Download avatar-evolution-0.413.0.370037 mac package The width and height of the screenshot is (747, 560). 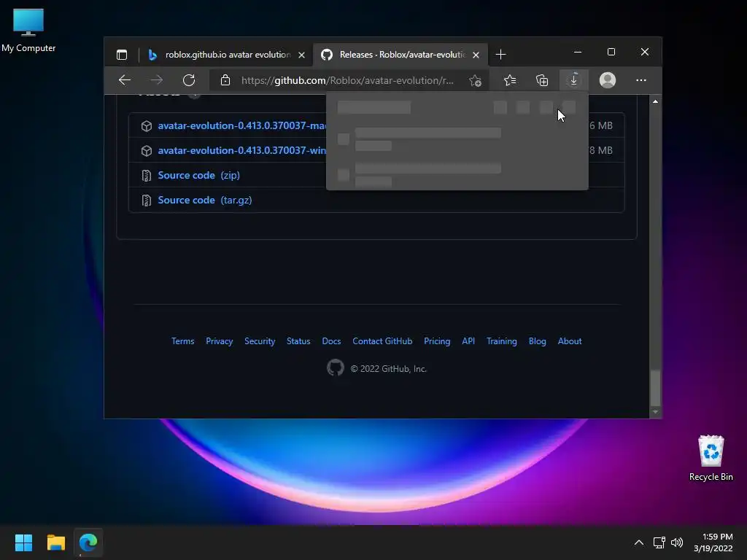tap(242, 125)
